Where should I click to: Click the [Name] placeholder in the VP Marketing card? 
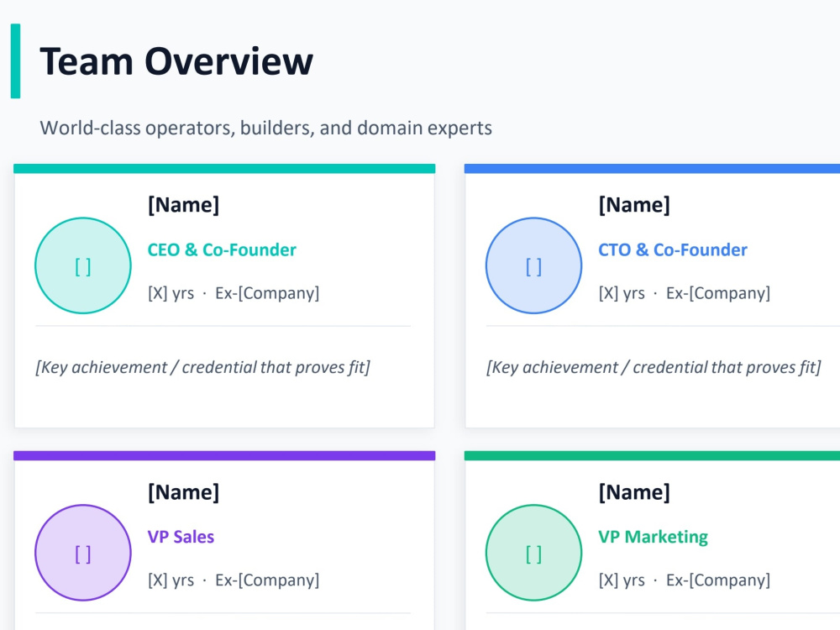pyautogui.click(x=634, y=491)
